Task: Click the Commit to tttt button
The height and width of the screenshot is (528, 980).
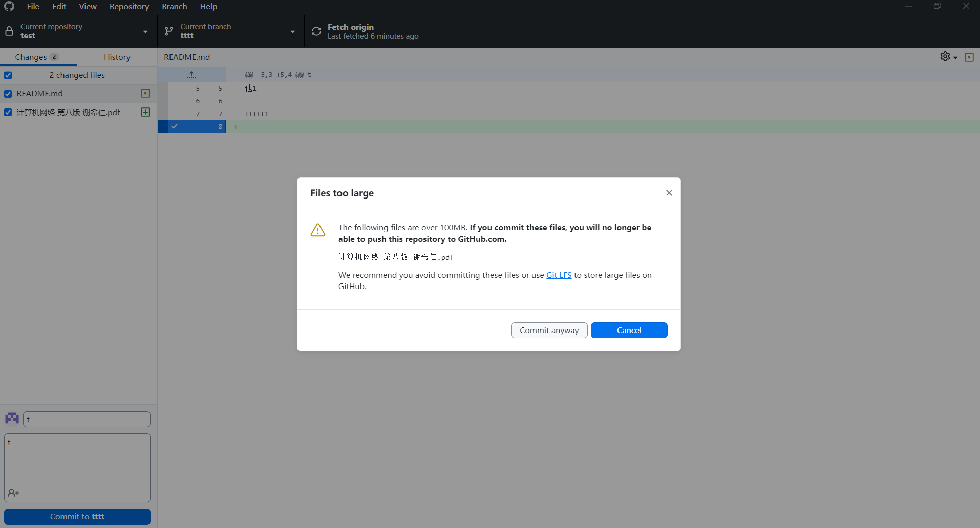Action: tap(77, 517)
